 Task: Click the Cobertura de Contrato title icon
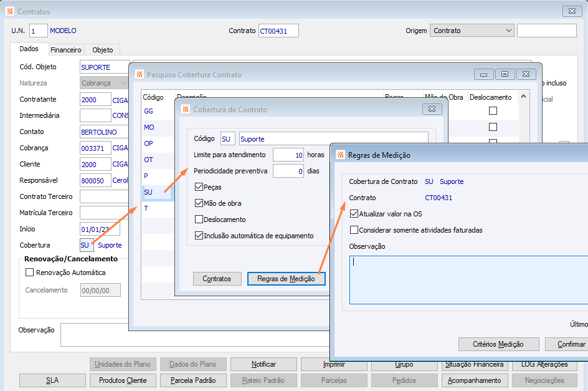[x=186, y=109]
